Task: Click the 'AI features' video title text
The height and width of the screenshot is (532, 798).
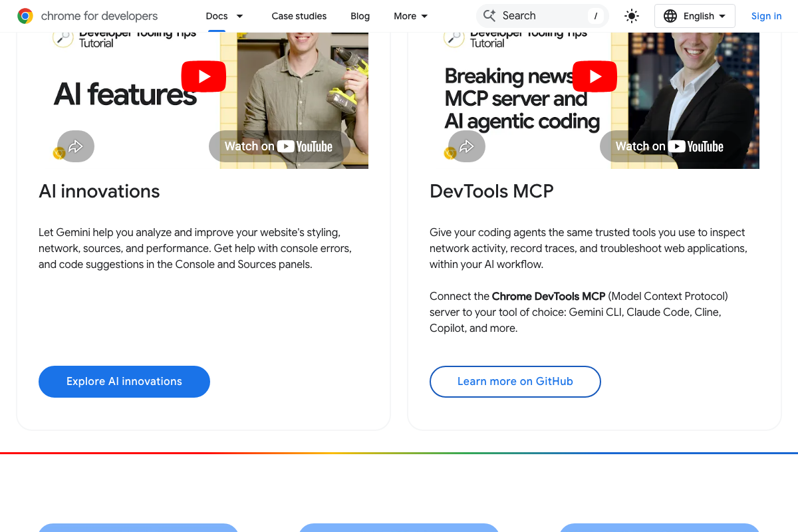Action: pos(125,94)
